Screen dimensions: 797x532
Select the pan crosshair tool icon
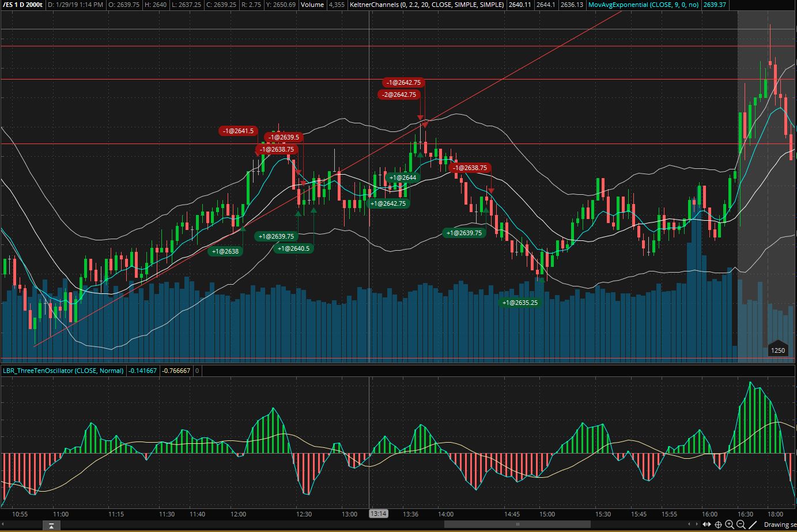pos(718,525)
